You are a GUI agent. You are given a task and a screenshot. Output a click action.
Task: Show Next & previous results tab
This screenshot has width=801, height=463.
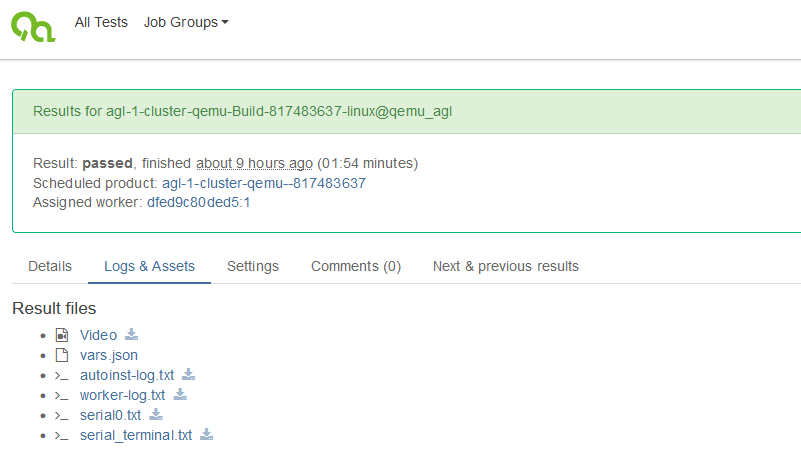point(505,266)
